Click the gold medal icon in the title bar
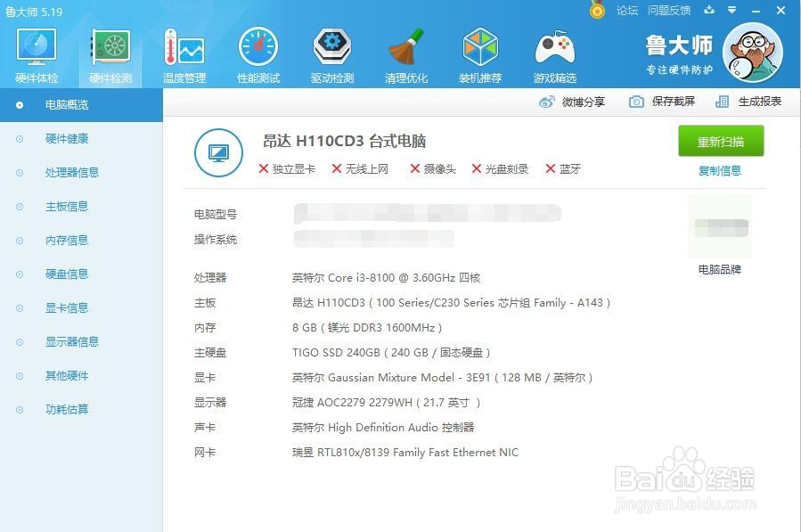Screen dimensions: 801x532 point(597,10)
